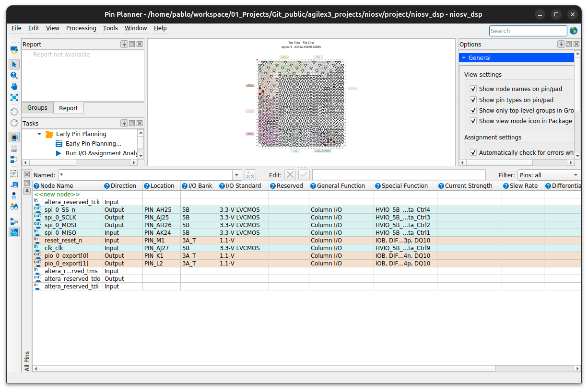Click the Named filter text field
588x391 pixels.
tap(145, 175)
